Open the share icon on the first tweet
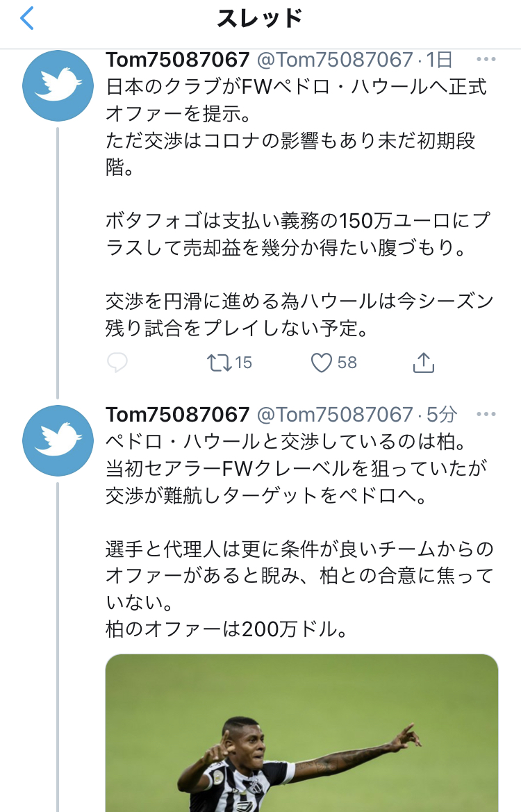Viewport: 521px width, 812px height. [x=423, y=362]
